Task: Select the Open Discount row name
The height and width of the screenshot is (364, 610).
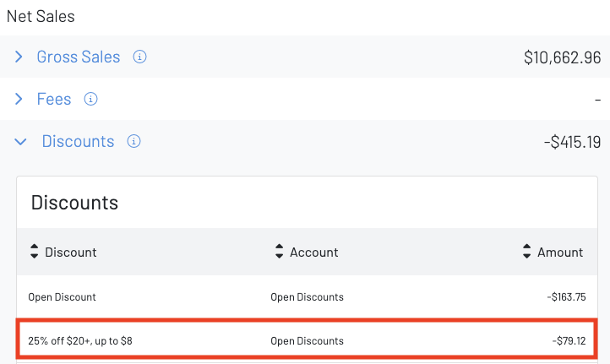Action: click(x=62, y=297)
